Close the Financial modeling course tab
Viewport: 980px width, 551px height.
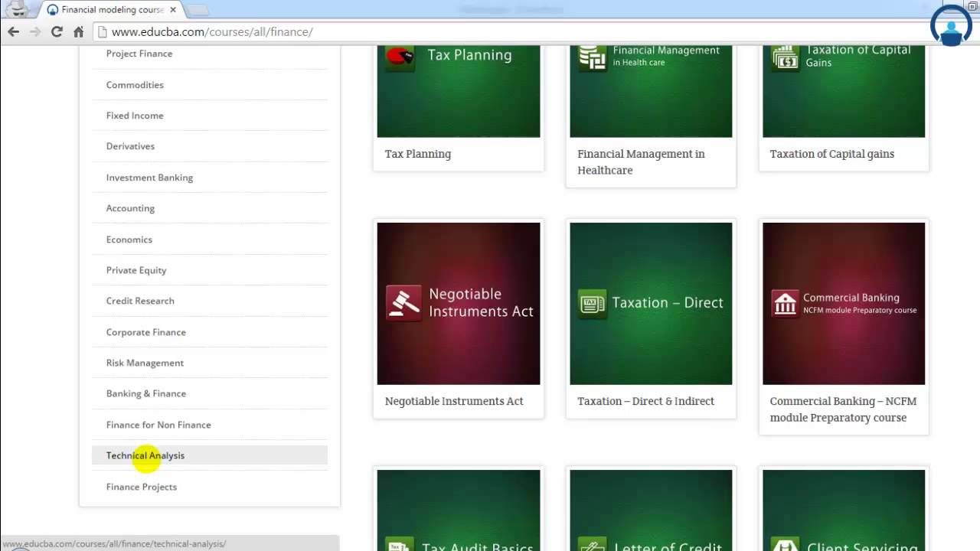point(171,10)
